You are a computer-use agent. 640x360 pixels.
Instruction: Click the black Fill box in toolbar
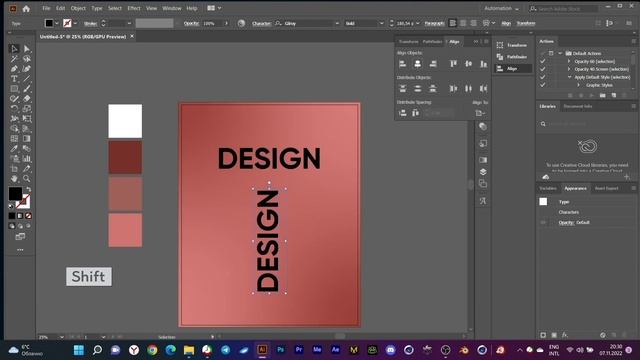coord(15,193)
